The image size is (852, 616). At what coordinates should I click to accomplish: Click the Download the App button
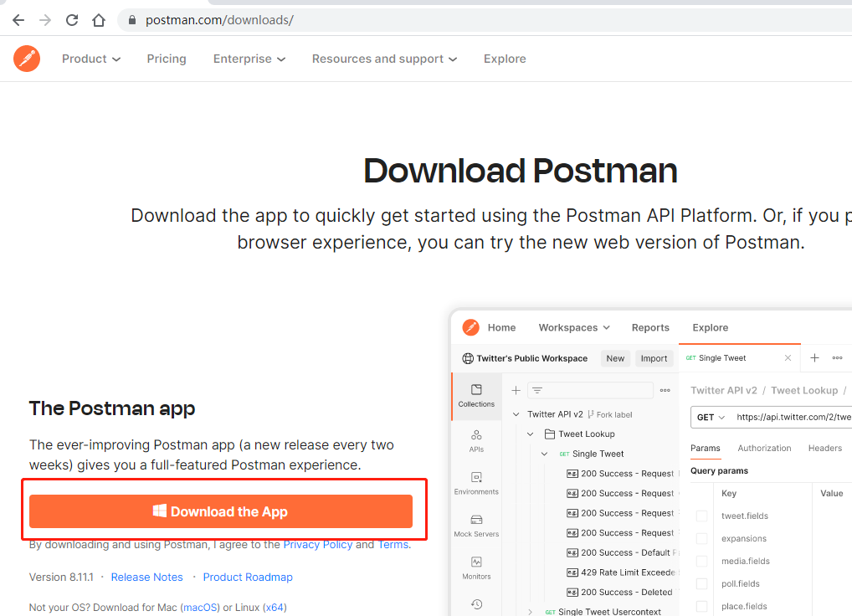(x=221, y=511)
